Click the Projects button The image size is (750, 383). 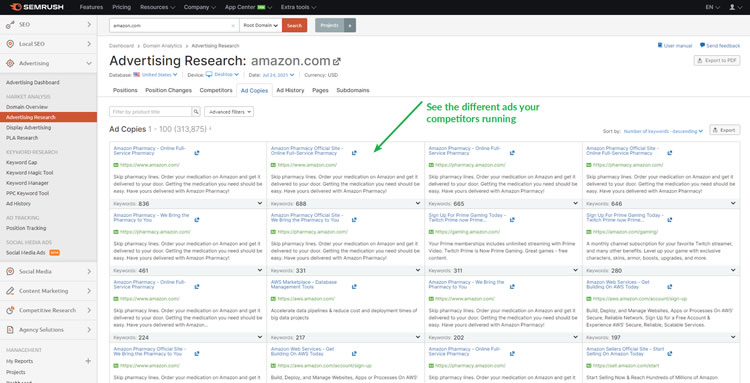tap(330, 25)
